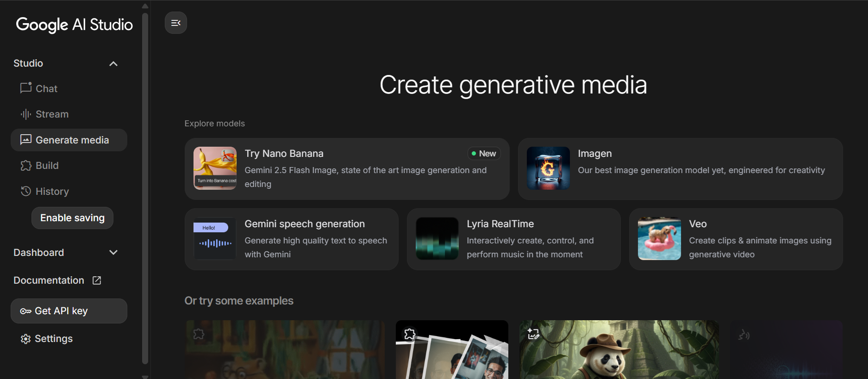This screenshot has width=868, height=379.
Task: Click the image edit icon on the panda example
Action: pyautogui.click(x=533, y=334)
